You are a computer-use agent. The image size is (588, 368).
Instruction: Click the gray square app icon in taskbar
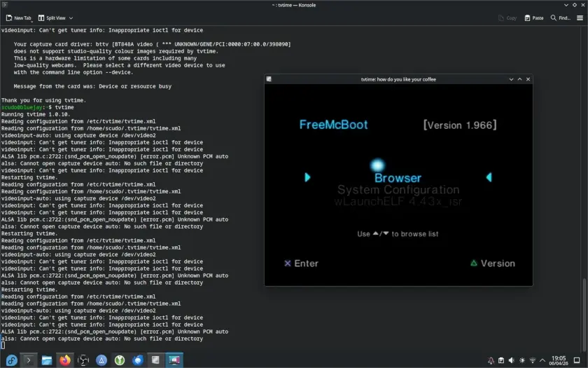pyautogui.click(x=155, y=360)
